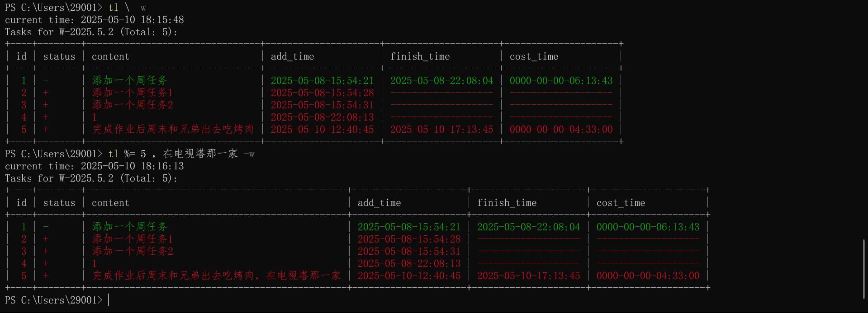The height and width of the screenshot is (313, 868).
Task: Click green '添加一个周任务' in the lower table
Action: [130, 227]
